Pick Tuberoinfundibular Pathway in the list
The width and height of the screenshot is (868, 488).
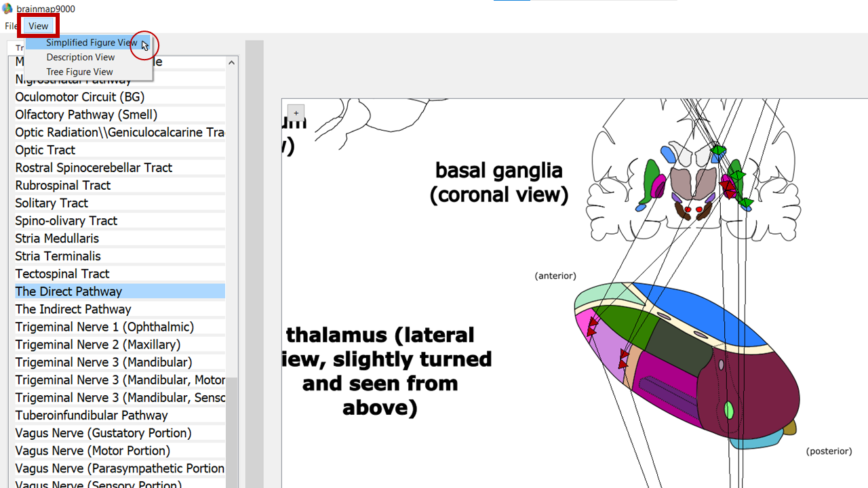92,415
